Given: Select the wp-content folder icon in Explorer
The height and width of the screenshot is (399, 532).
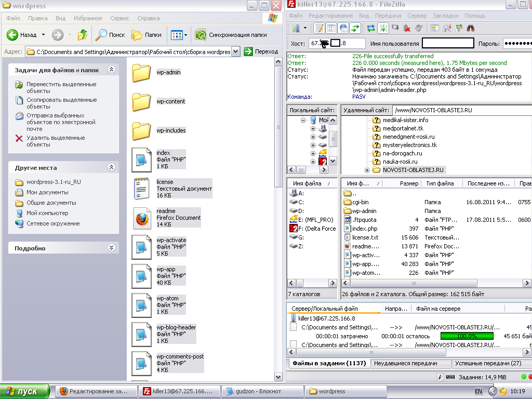Looking at the screenshot, I should click(x=141, y=102).
